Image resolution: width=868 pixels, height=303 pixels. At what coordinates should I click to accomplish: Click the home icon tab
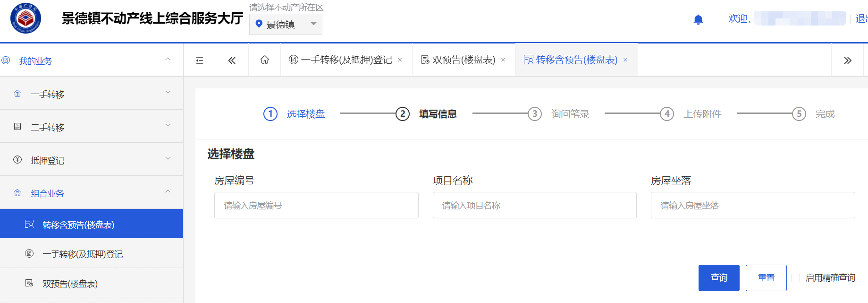[265, 60]
